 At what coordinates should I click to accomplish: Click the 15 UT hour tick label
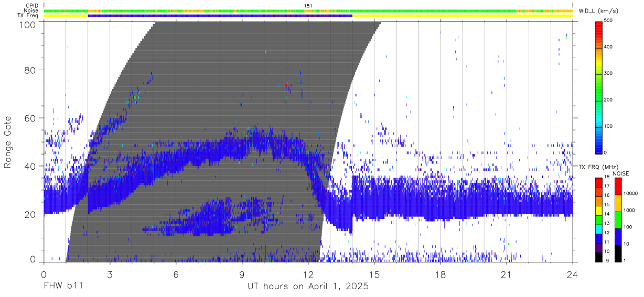click(374, 274)
